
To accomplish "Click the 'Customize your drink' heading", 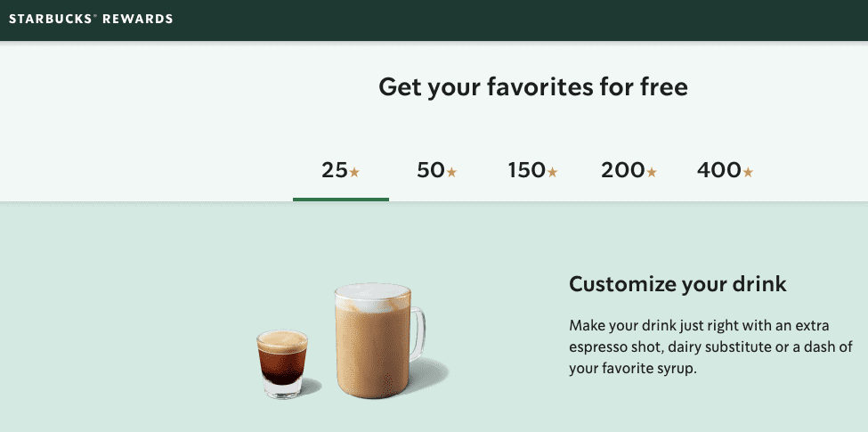I will 677,285.
